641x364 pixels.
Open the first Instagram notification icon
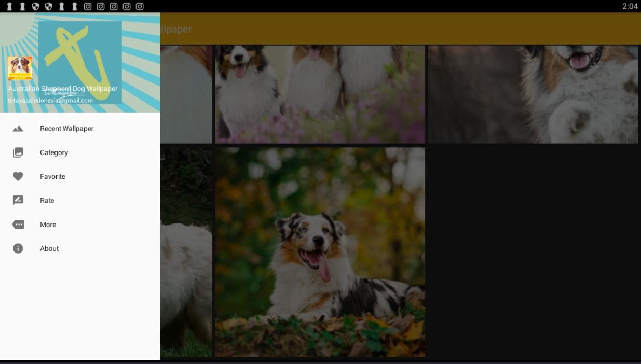pos(88,6)
